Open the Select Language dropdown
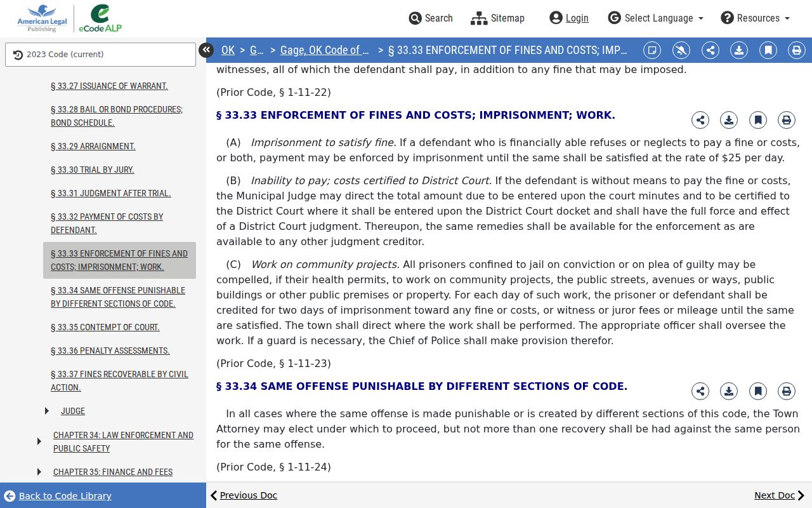The height and width of the screenshot is (508, 812). point(655,18)
